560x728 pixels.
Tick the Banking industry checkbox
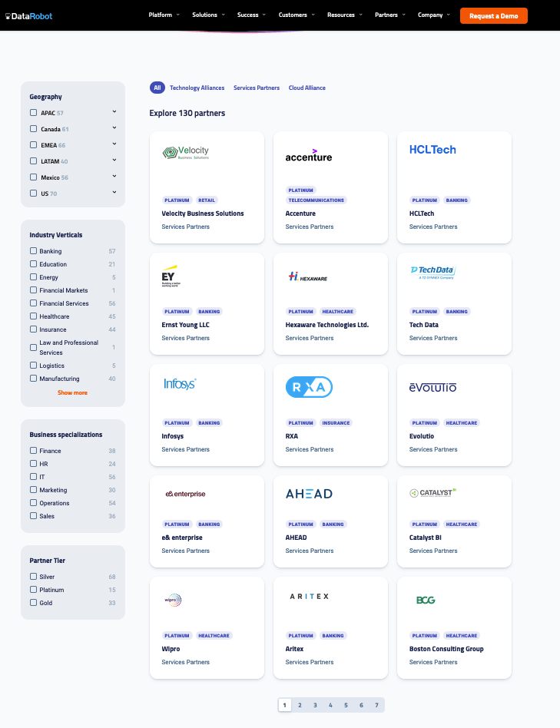click(x=34, y=250)
